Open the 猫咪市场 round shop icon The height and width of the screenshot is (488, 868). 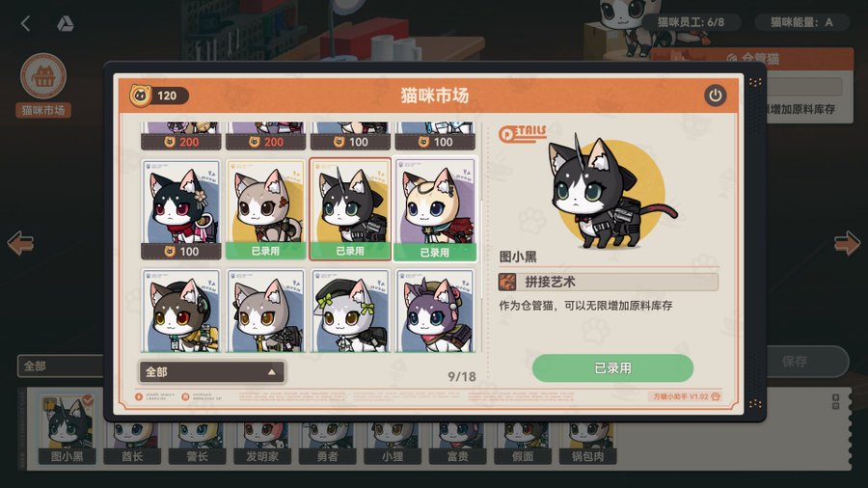coord(43,76)
